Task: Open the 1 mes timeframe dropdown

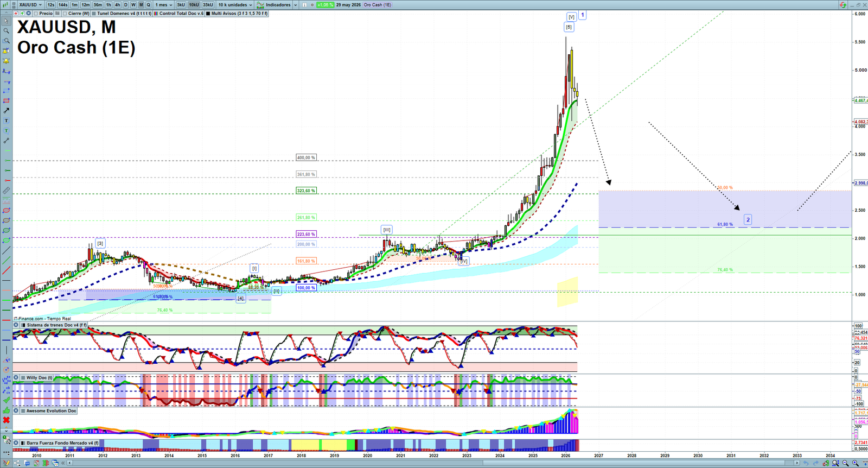Action: 164,5
